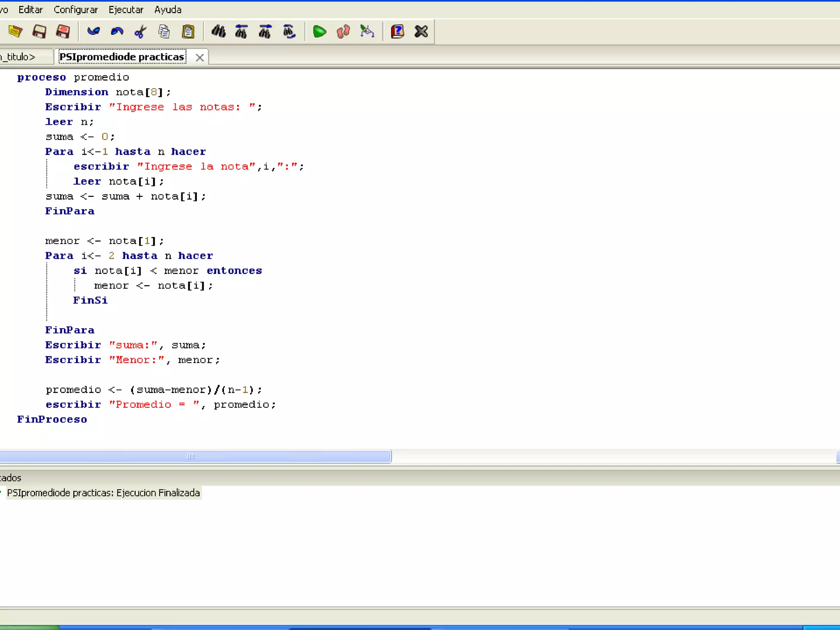Image resolution: width=840 pixels, height=630 pixels.
Task: Start step-by-step execution with the footprints icon
Action: click(x=343, y=32)
